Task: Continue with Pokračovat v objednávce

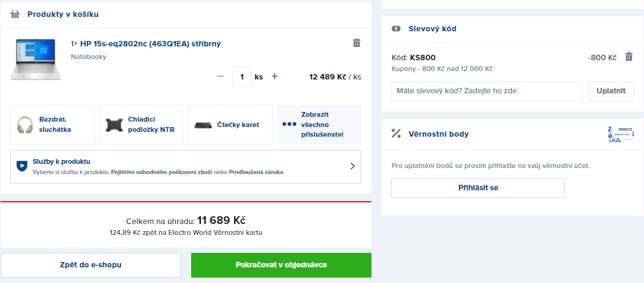Action: pos(281,265)
